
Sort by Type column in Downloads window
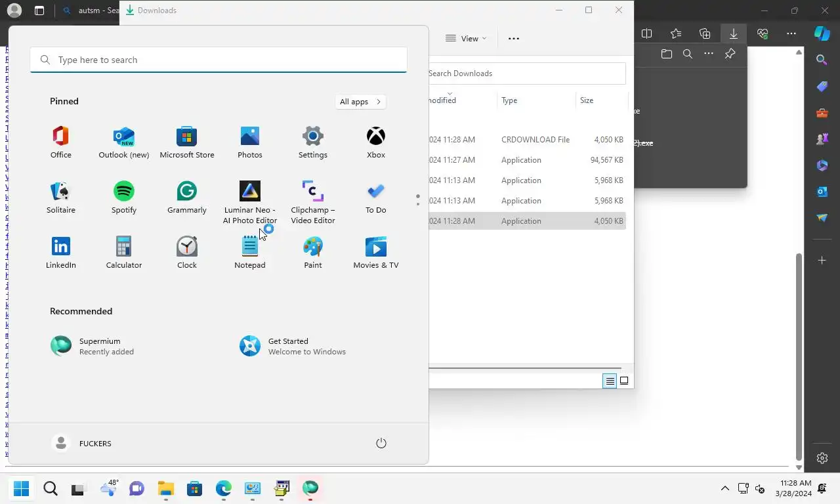click(x=536, y=100)
